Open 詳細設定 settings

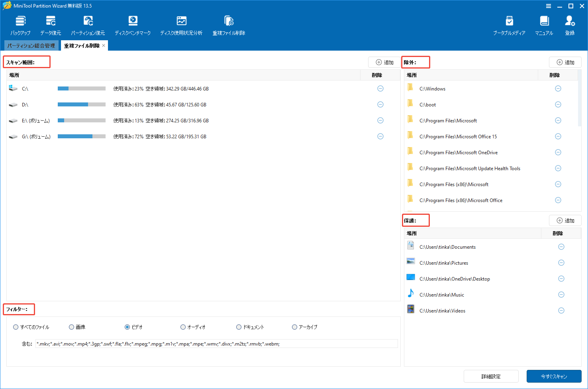click(x=491, y=376)
